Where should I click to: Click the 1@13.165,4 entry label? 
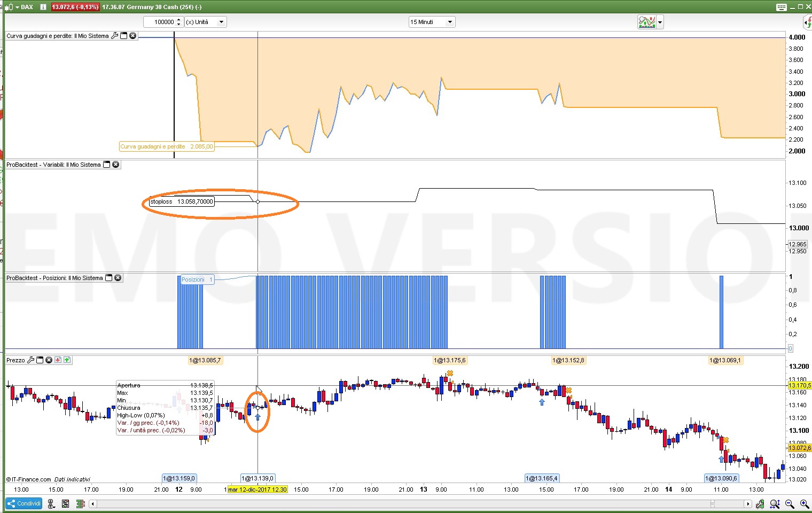coord(542,478)
